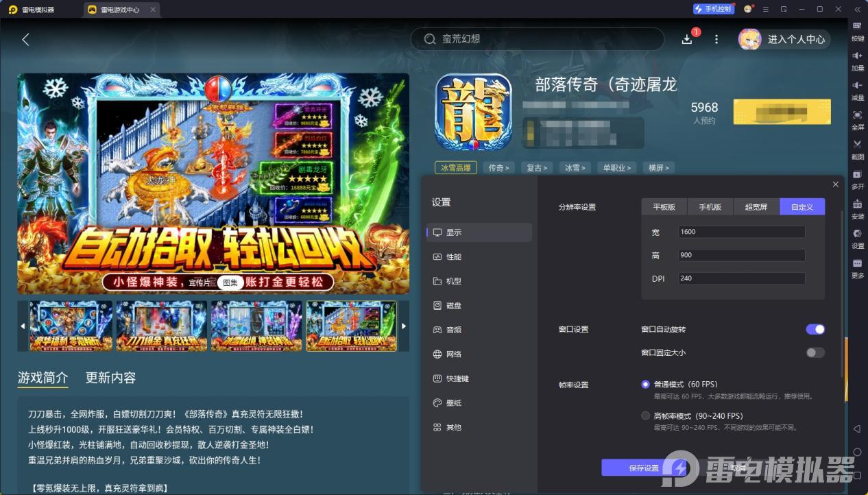Click the Android home circle button

pyautogui.click(x=857, y=452)
